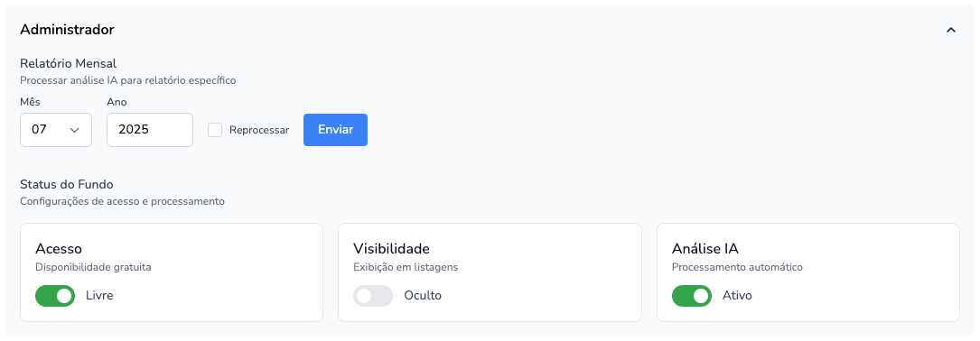Click the Ativo status label

(737, 295)
